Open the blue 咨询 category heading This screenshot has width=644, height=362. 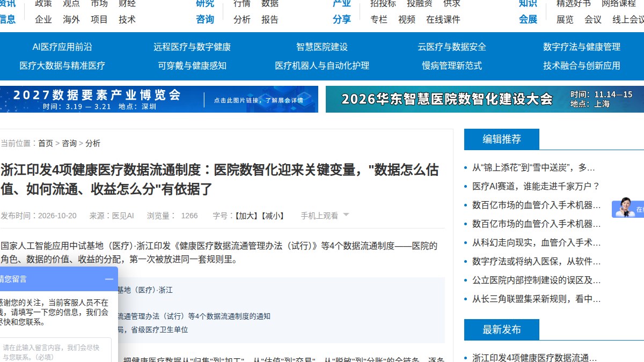coord(205,19)
